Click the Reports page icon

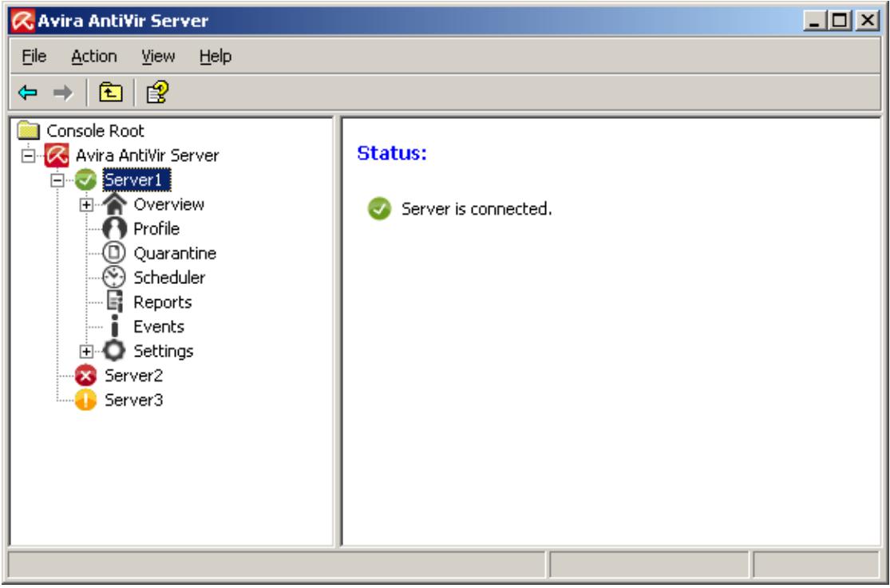click(x=114, y=302)
